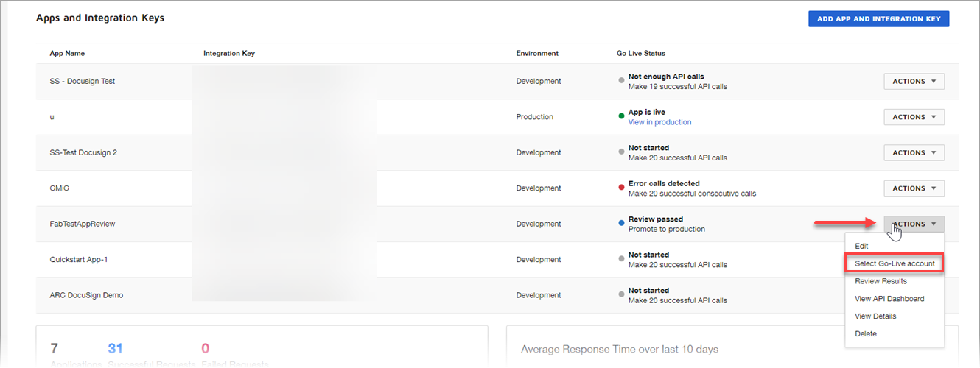Click the 0 failed requests count

(x=206, y=348)
